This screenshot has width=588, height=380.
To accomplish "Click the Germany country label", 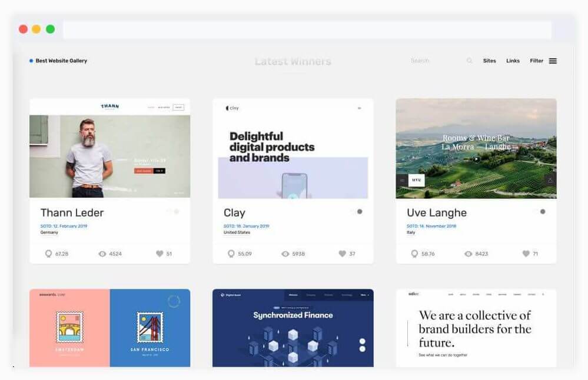I will coord(49,232).
